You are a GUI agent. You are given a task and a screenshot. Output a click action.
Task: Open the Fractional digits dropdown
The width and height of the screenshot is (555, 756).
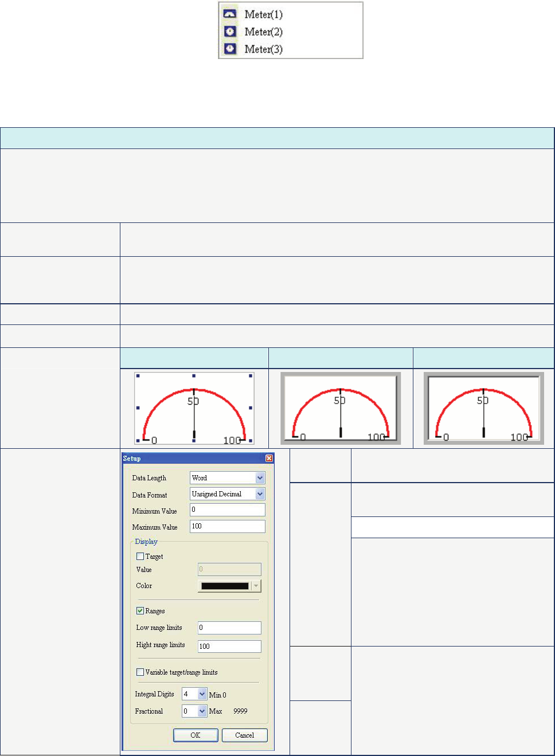(202, 711)
